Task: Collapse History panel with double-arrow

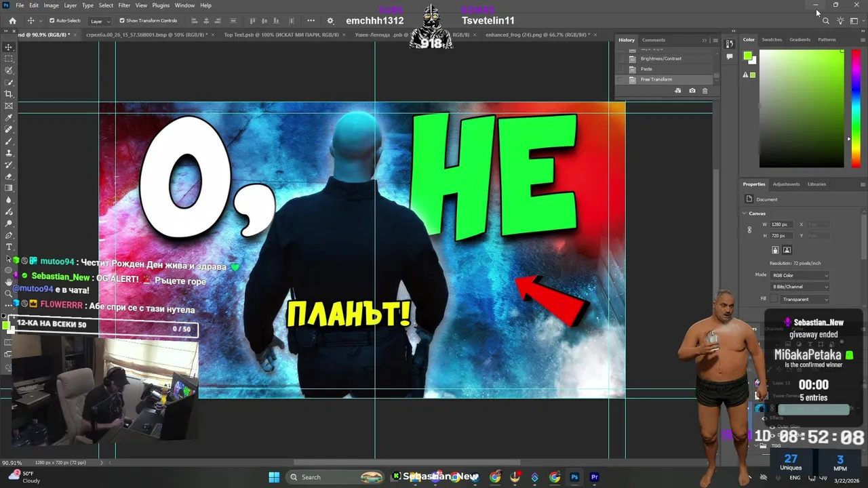Action: tap(705, 40)
